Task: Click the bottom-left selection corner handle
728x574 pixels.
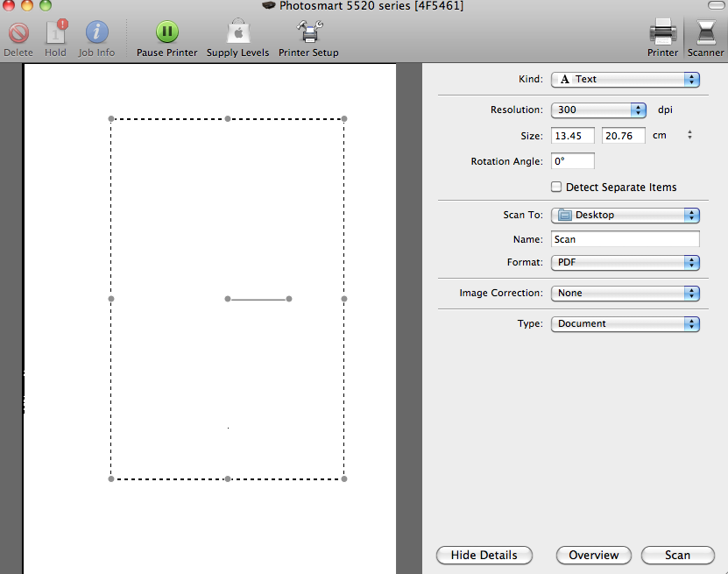Action: pyautogui.click(x=111, y=478)
